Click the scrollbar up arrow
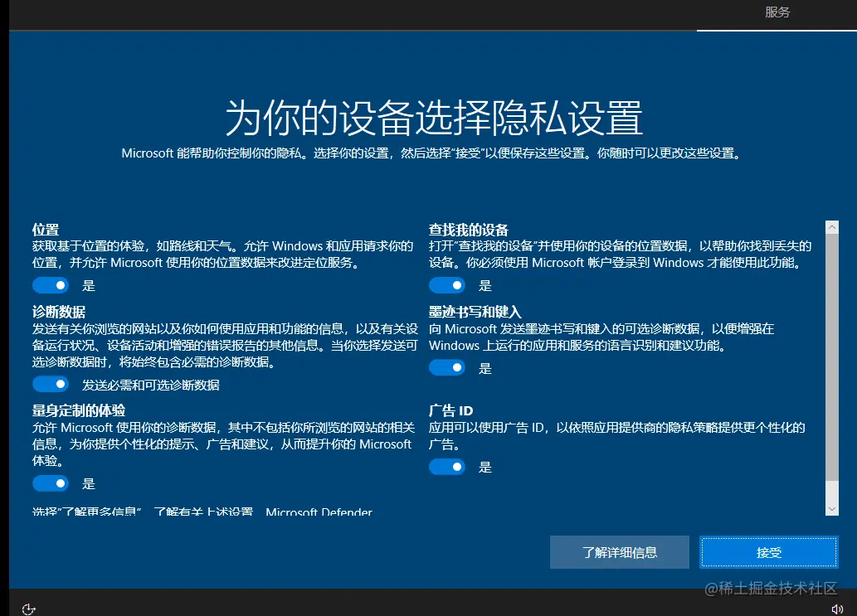The image size is (857, 616). click(x=832, y=225)
